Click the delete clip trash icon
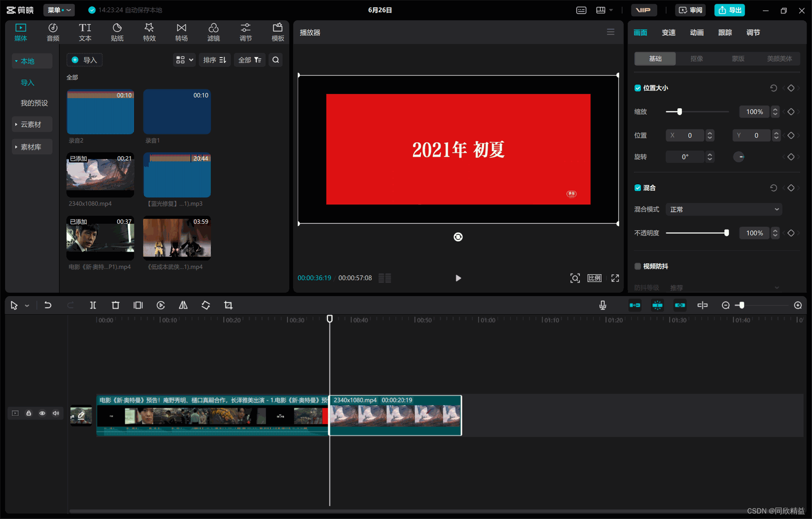The height and width of the screenshot is (519, 812). 115,305
